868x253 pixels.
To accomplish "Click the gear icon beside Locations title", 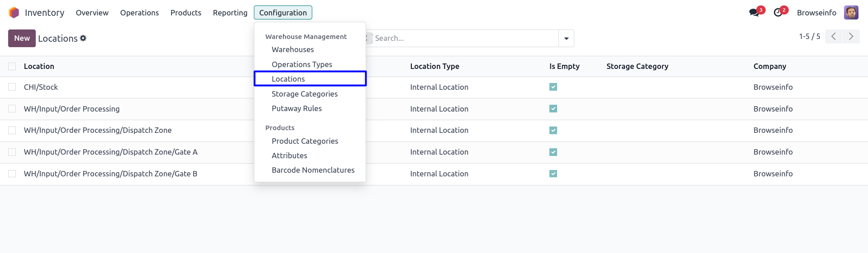I will pyautogui.click(x=83, y=39).
